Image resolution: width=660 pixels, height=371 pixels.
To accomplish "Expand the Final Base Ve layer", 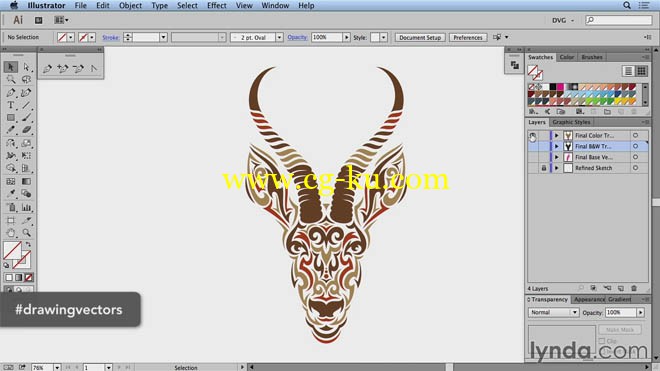I will (x=557, y=157).
